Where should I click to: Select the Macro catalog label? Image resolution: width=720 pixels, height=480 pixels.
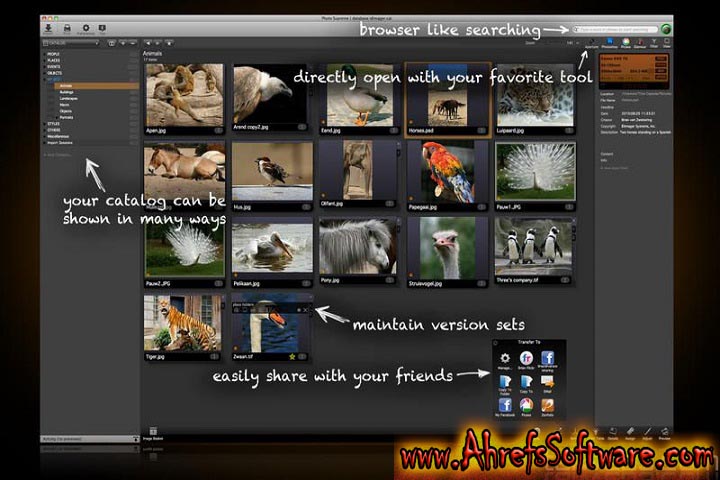(x=64, y=105)
